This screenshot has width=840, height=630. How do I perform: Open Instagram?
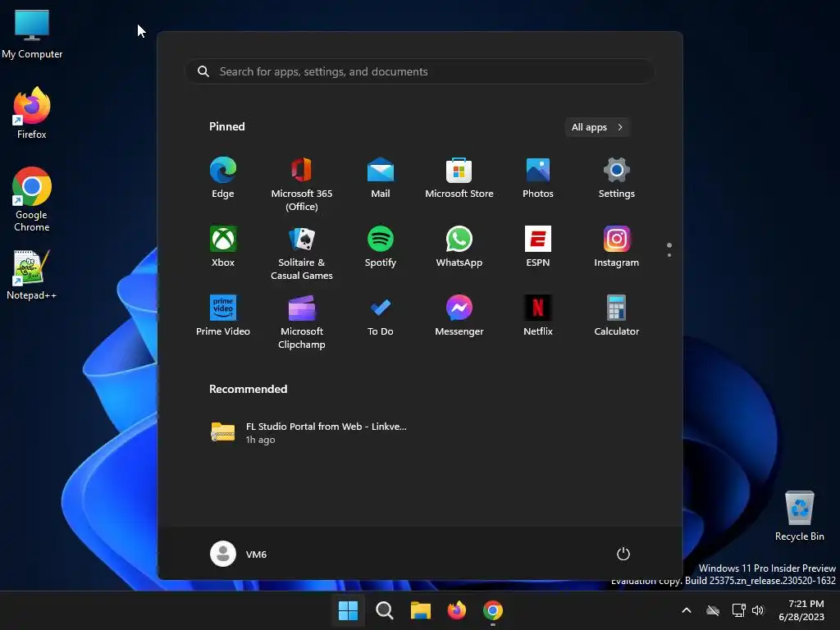(617, 247)
